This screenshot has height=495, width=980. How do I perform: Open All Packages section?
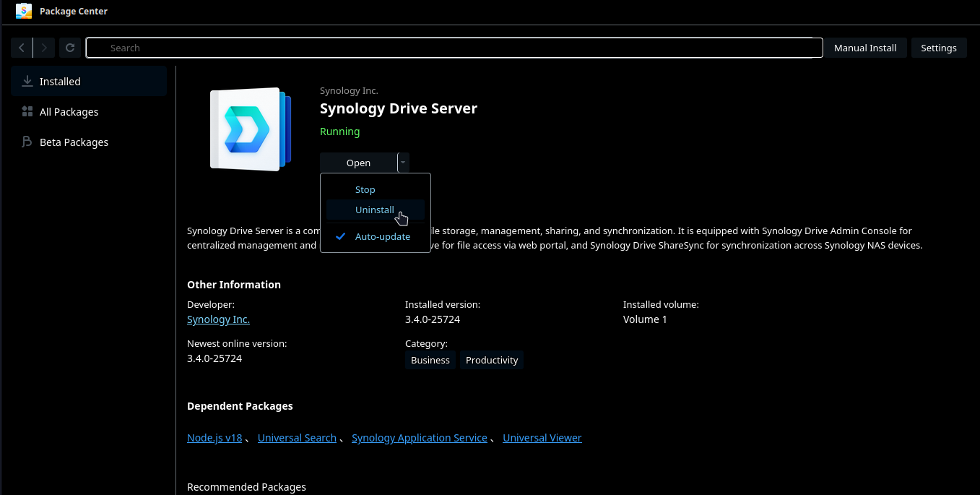click(x=69, y=111)
